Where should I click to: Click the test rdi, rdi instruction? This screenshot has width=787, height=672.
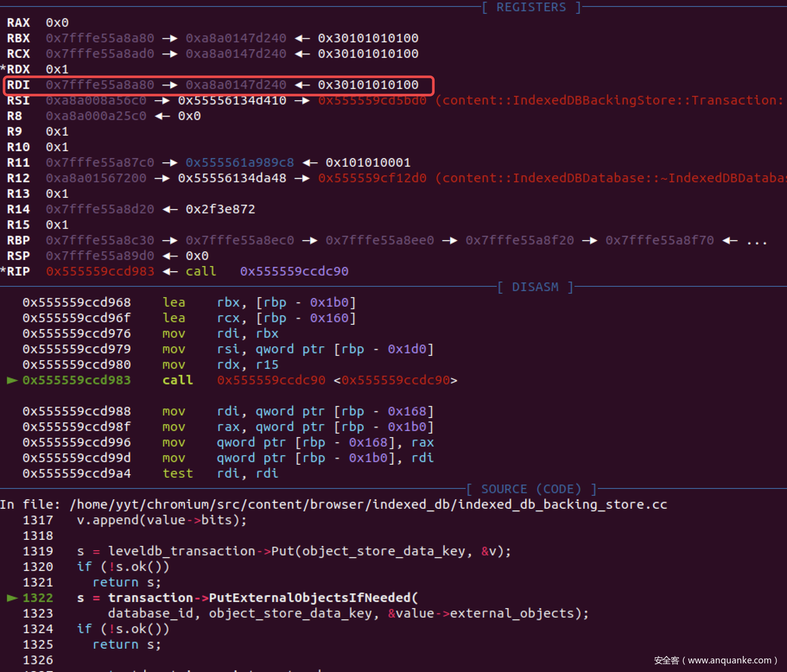pyautogui.click(x=220, y=473)
